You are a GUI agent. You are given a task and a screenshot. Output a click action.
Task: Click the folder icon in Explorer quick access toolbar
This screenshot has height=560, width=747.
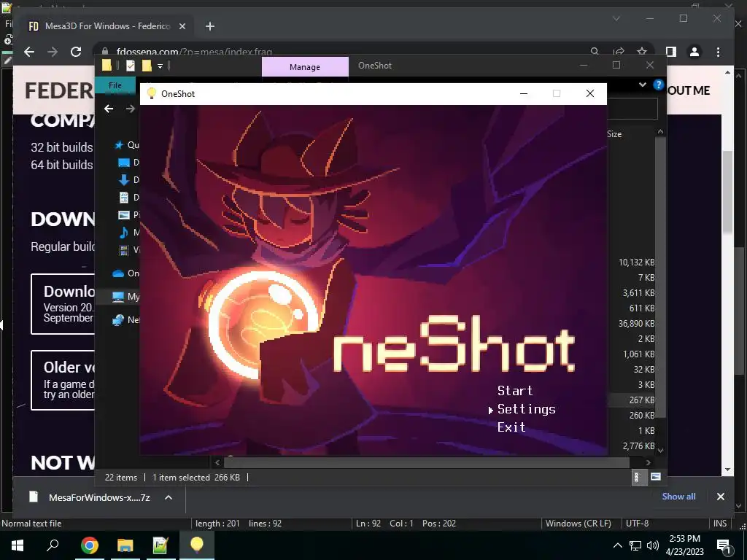tap(107, 66)
